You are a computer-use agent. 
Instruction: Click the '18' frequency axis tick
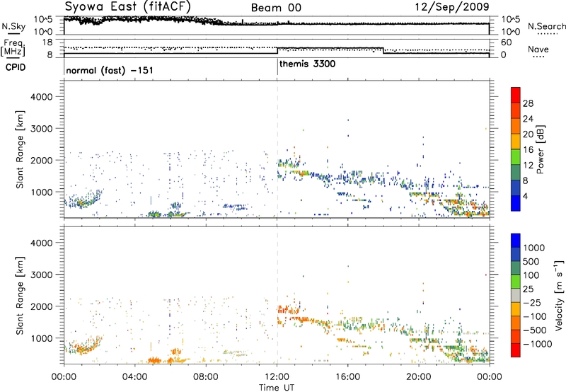(47, 42)
